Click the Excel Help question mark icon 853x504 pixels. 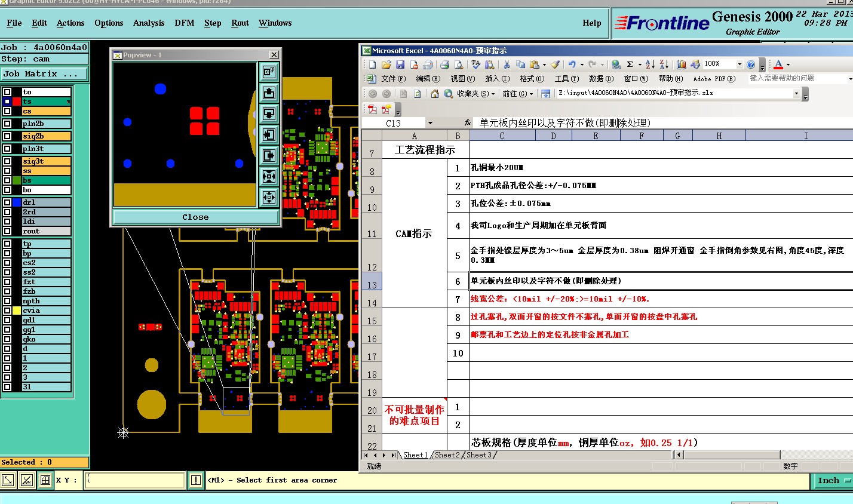tap(751, 64)
